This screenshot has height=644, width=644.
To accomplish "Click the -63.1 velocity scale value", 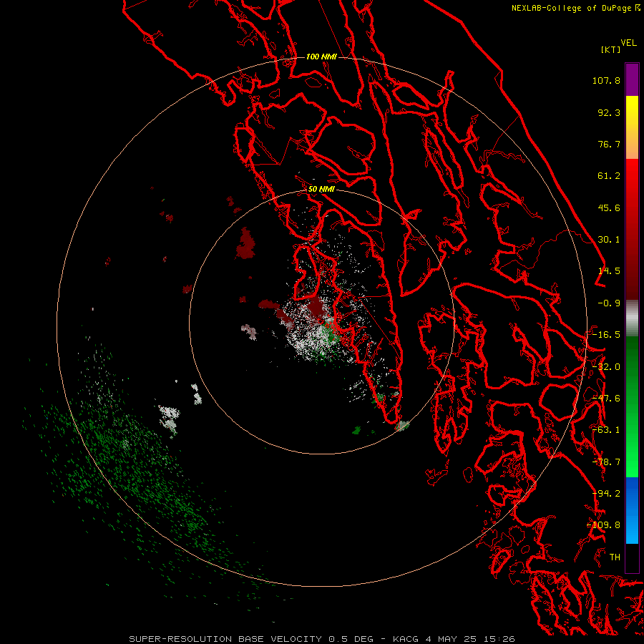I will coord(606,430).
